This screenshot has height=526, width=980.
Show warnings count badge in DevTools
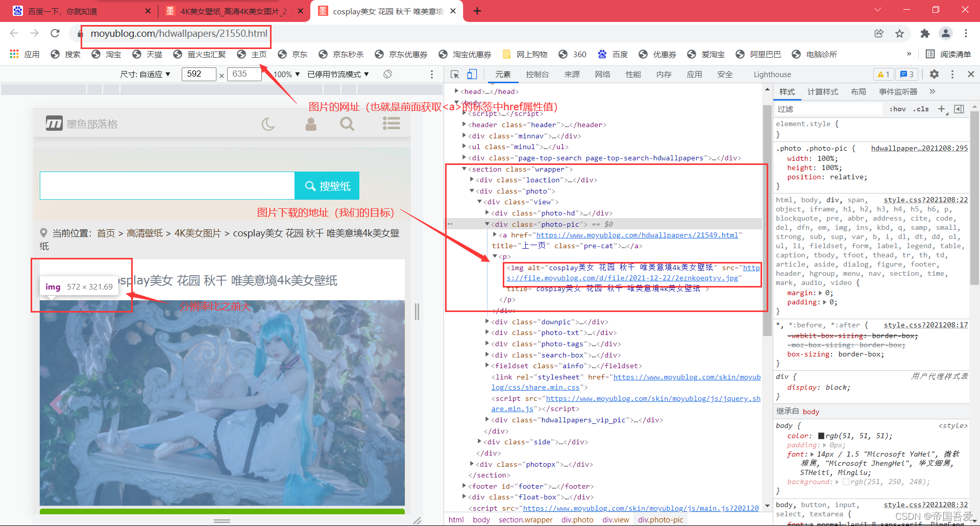coord(884,74)
